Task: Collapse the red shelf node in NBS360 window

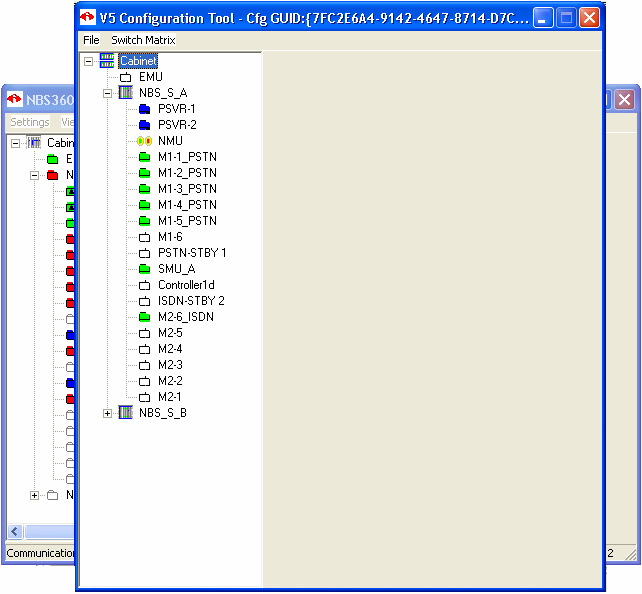Action: tap(34, 176)
